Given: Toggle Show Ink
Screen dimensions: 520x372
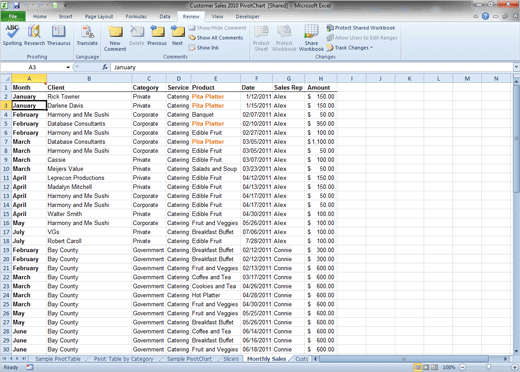Looking at the screenshot, I should (x=204, y=48).
